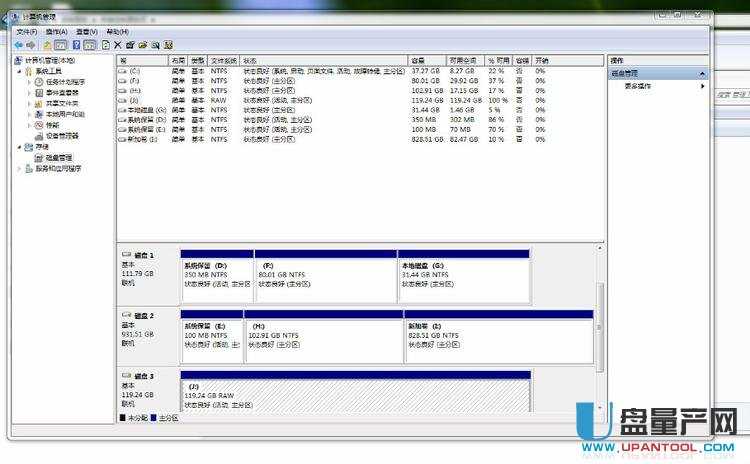Click the Up one level toolbar icon
The height and width of the screenshot is (464, 750).
click(46, 45)
